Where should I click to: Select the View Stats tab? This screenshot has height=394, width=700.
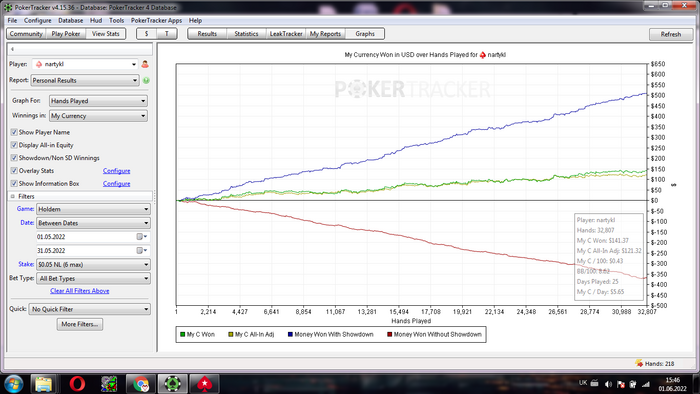[106, 34]
